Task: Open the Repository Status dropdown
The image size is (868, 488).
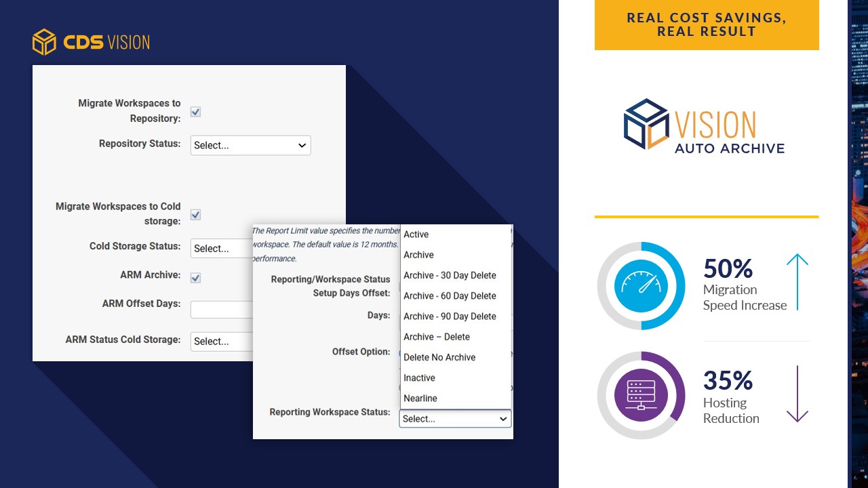Action: (250, 145)
